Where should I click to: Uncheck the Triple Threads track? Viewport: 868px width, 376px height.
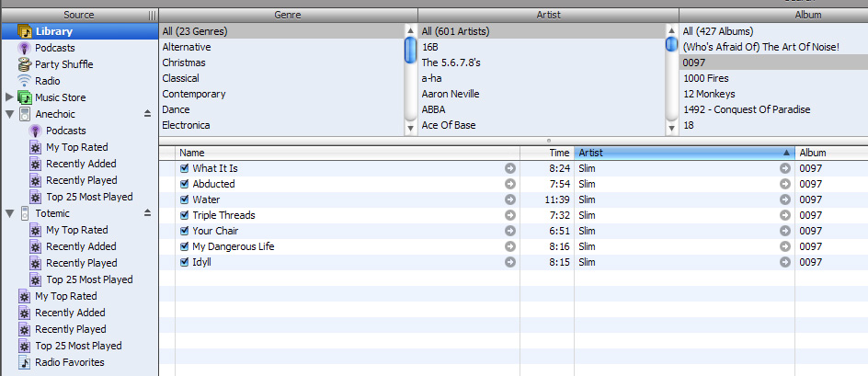pos(185,215)
